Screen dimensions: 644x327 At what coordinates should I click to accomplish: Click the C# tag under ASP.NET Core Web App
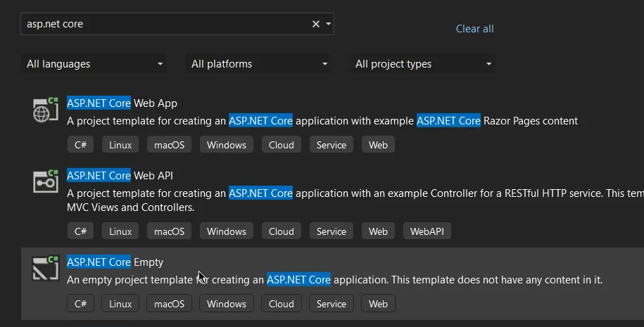[x=80, y=145]
